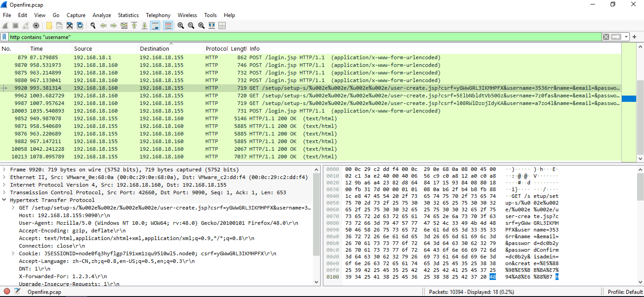Expand Transmission Control Protocol details

4,192
